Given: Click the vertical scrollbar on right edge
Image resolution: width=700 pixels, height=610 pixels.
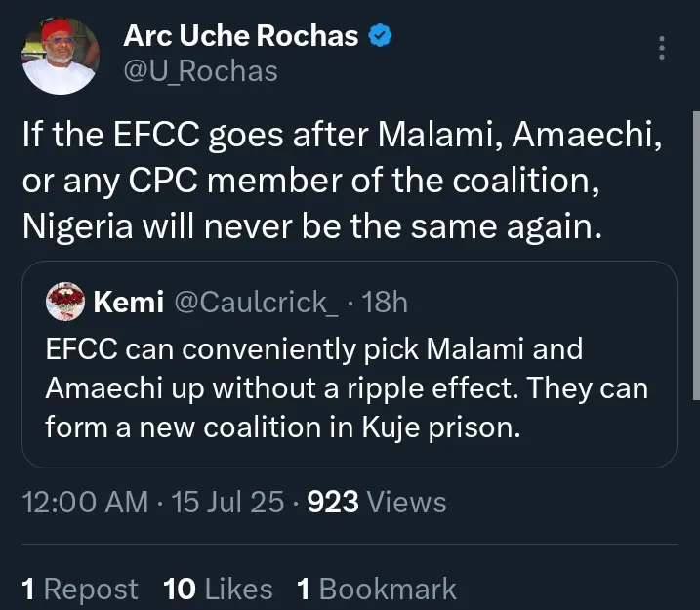Looking at the screenshot, I should [x=696, y=256].
